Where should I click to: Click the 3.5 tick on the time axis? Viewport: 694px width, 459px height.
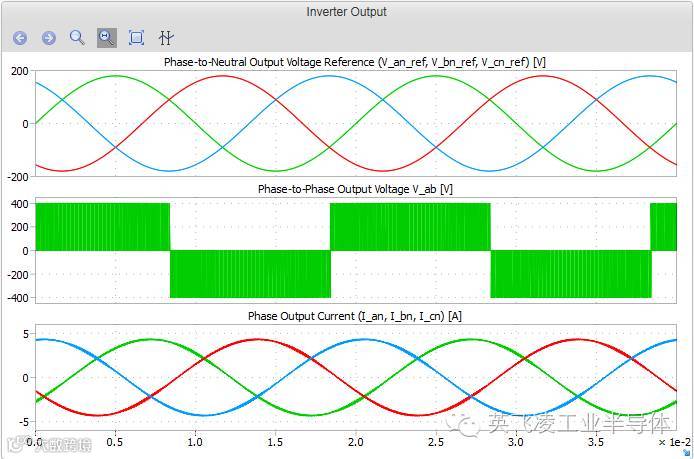tap(596, 442)
